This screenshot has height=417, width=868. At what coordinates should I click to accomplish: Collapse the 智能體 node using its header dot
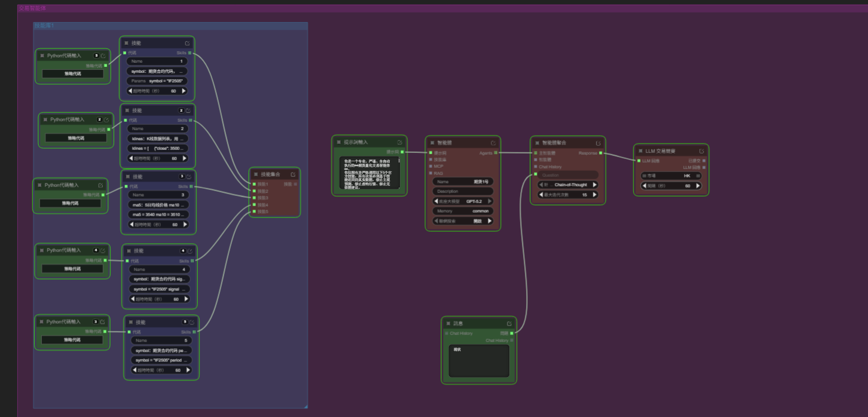(x=432, y=143)
